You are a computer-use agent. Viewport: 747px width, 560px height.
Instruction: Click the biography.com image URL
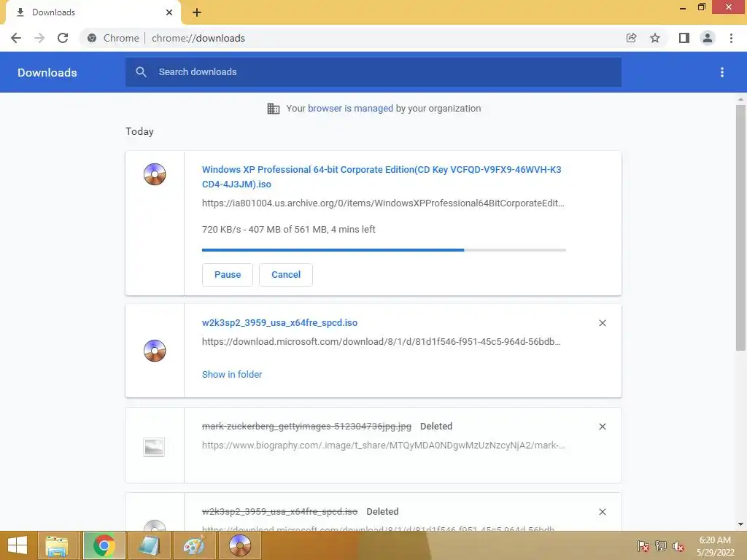(x=384, y=446)
